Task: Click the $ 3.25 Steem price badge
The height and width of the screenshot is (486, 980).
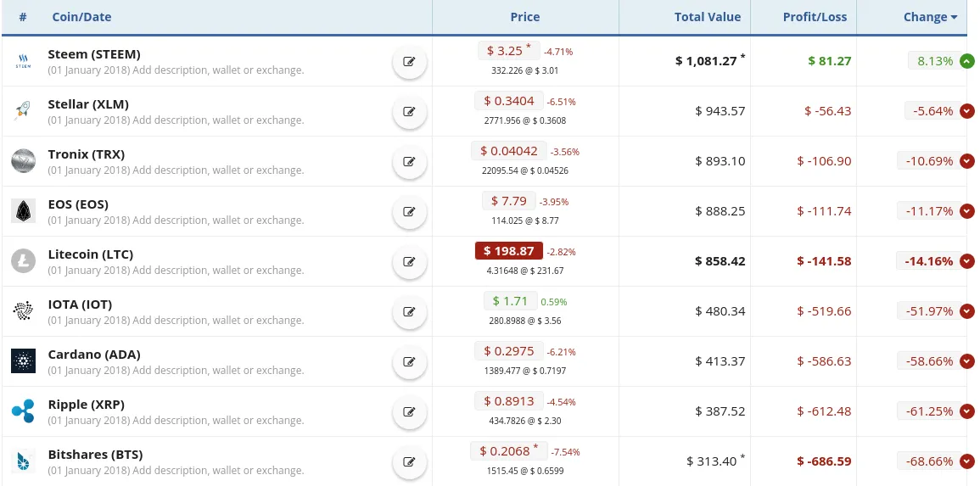Action: coord(509,51)
